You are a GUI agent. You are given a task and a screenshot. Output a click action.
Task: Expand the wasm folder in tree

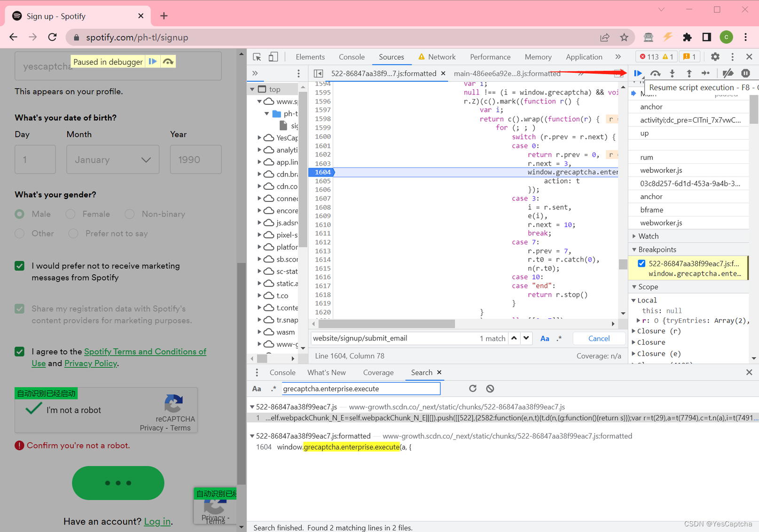coord(259,332)
